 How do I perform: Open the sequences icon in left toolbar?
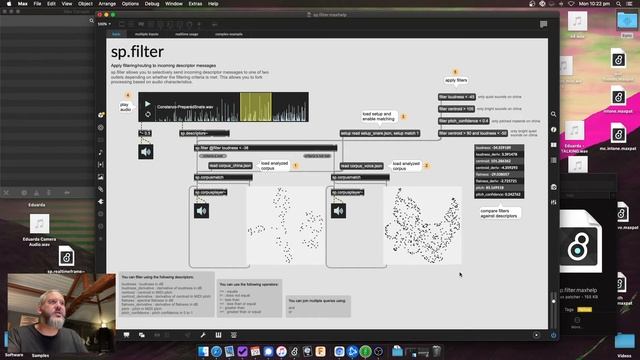pyautogui.click(x=101, y=164)
